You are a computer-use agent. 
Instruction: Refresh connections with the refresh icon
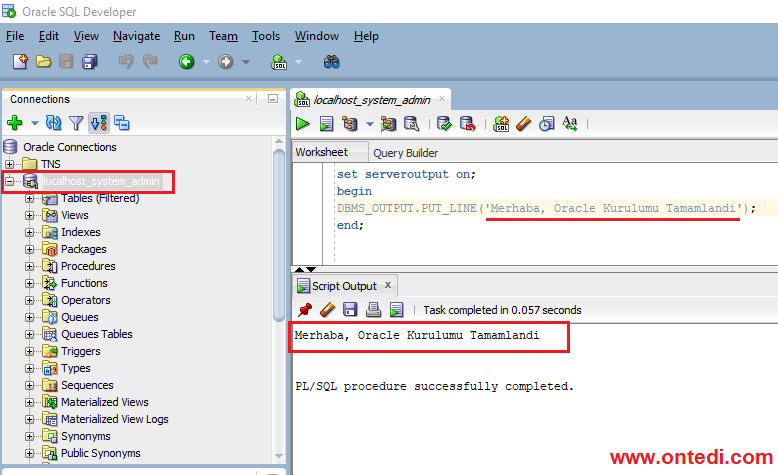[54, 123]
